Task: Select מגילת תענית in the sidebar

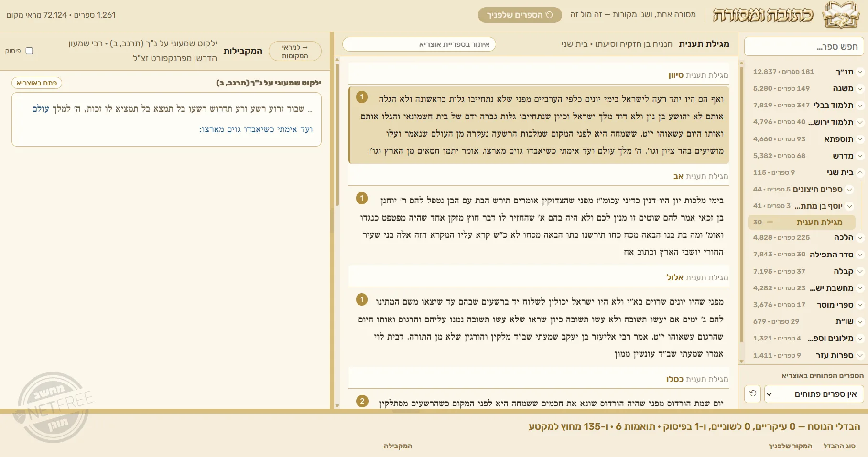Action: [802, 222]
